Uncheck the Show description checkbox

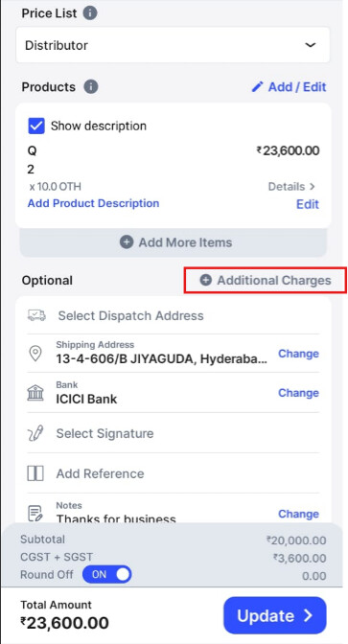tap(36, 126)
